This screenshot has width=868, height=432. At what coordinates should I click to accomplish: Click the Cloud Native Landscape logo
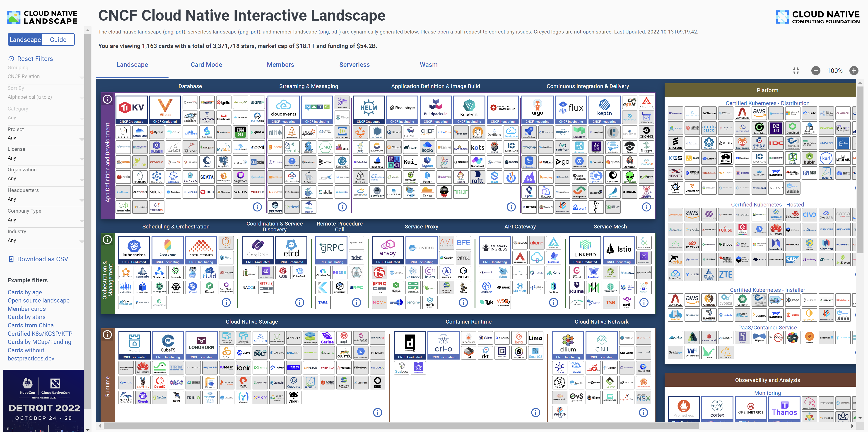pos(42,17)
